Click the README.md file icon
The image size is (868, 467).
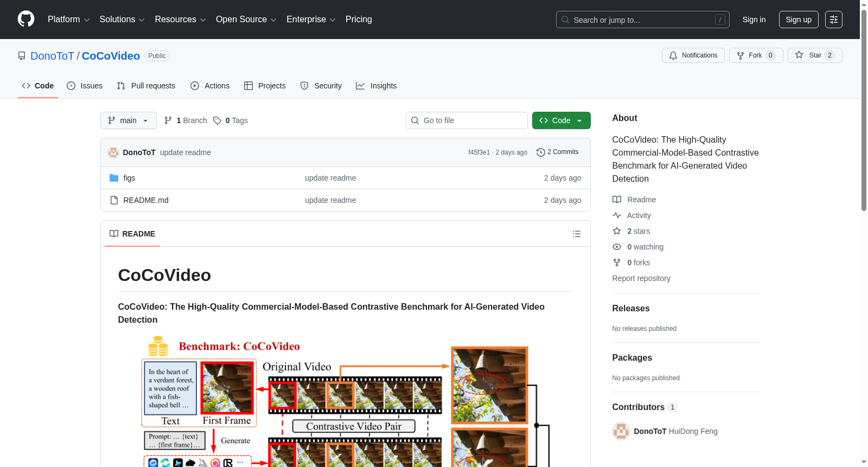[x=114, y=200]
